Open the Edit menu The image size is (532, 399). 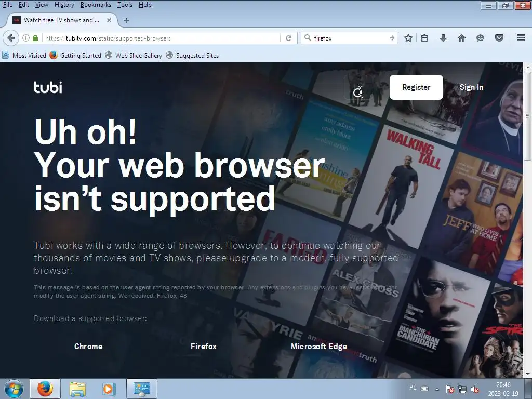point(23,5)
